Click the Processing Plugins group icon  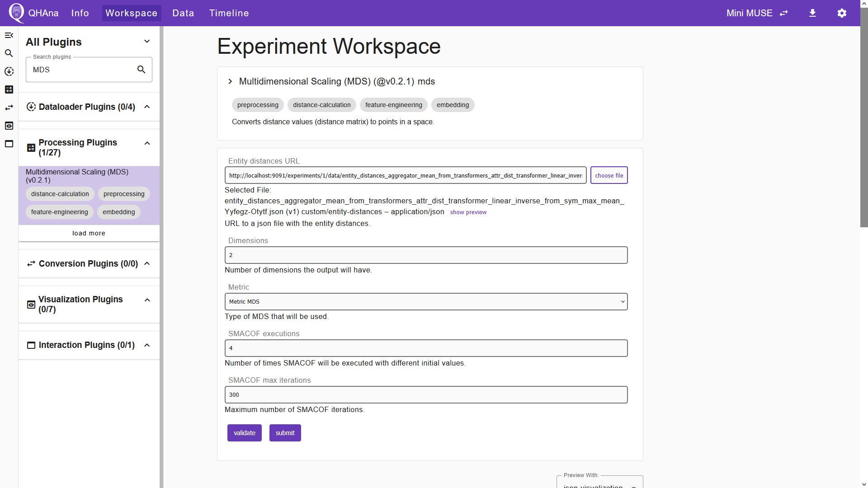(x=31, y=148)
